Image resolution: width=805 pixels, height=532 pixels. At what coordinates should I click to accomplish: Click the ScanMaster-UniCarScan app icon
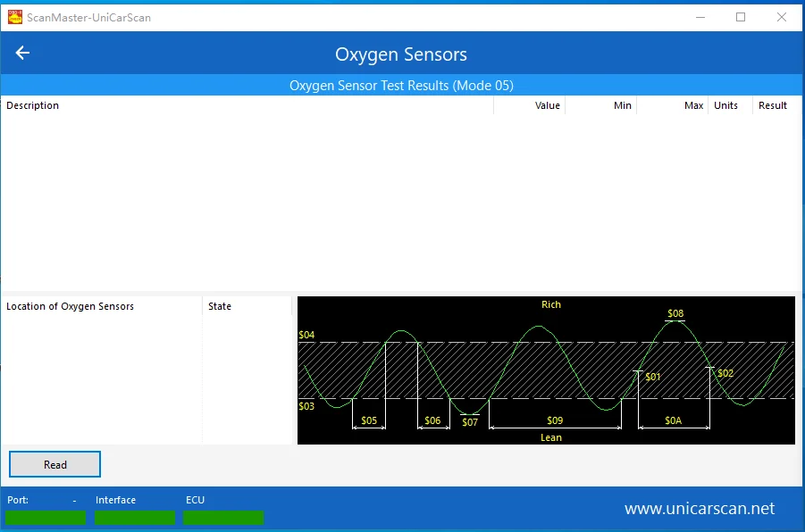[15, 17]
